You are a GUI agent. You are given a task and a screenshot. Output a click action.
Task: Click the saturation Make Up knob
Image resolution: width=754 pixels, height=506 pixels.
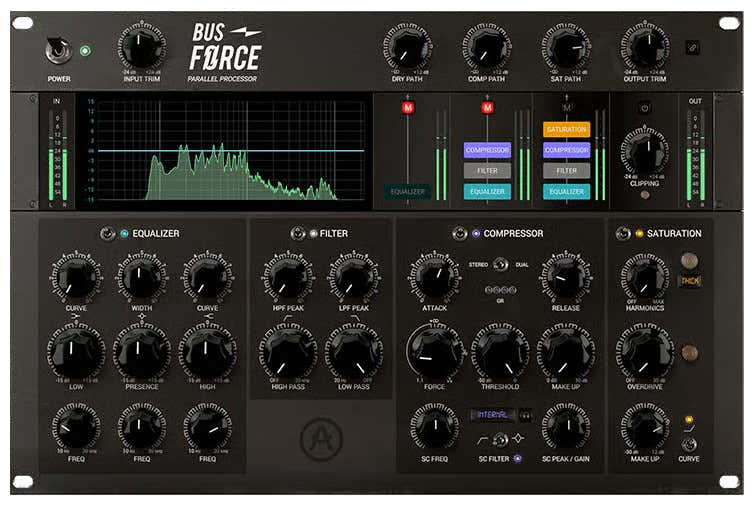645,428
